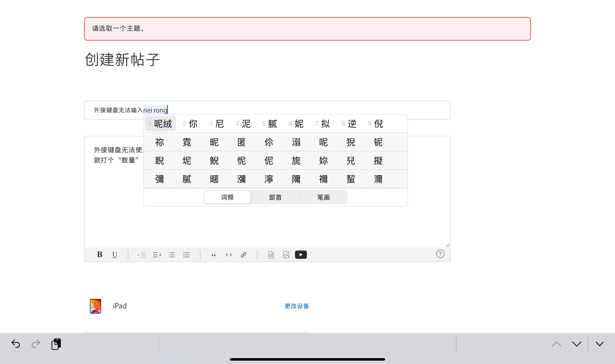Insert a numbered list
This screenshot has height=364, width=615.
(172, 255)
